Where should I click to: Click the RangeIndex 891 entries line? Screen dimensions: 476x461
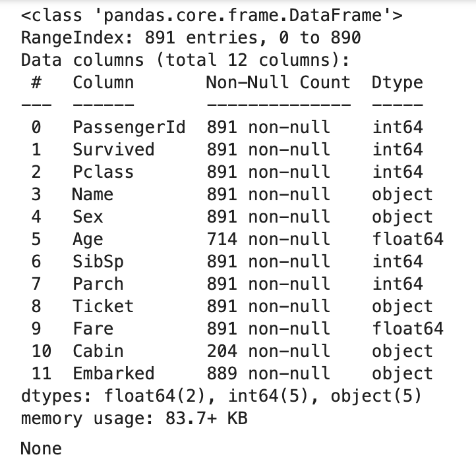191,38
